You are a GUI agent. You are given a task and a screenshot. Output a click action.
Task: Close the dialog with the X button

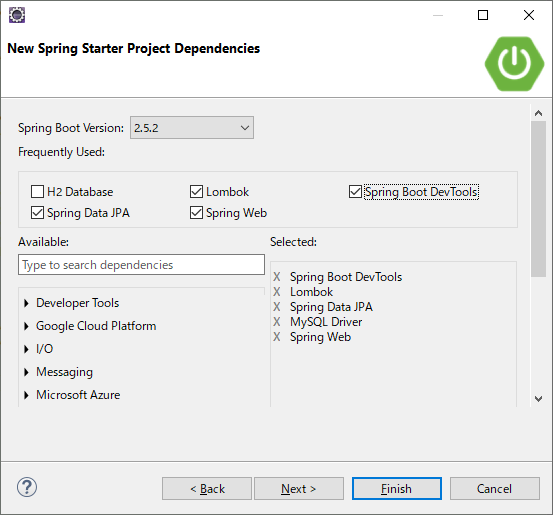[529, 15]
